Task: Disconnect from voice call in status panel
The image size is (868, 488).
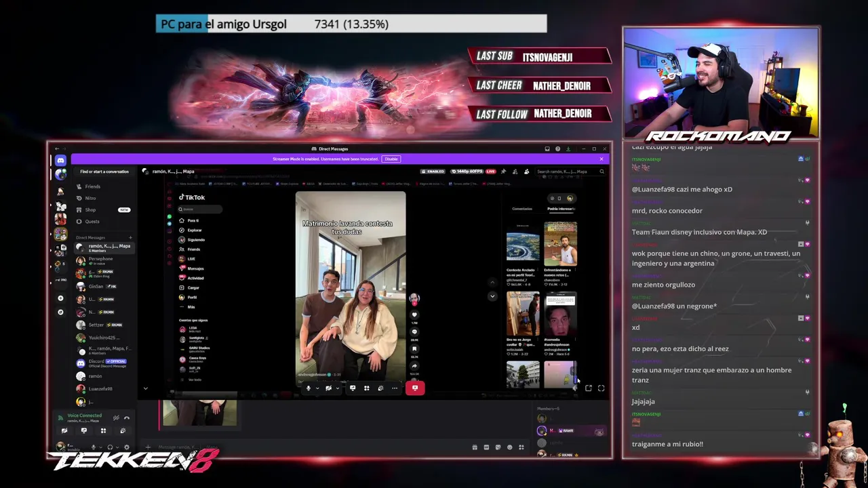Action: [126, 418]
